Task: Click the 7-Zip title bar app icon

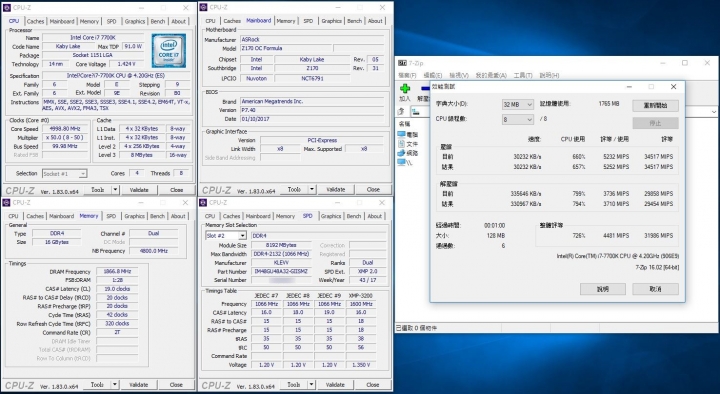Action: (402, 63)
